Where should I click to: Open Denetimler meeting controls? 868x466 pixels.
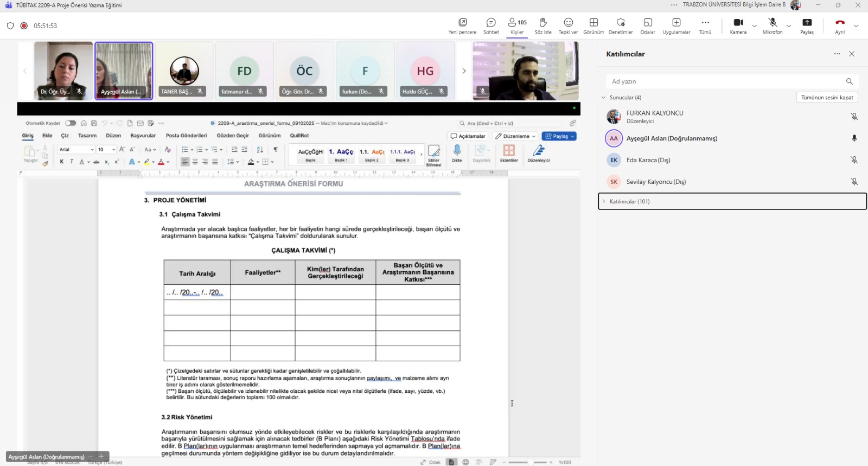621,25
